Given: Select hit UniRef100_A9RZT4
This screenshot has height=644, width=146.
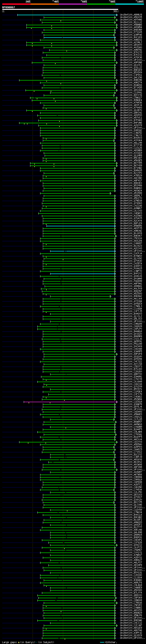Looking at the screenshot, I should tap(131, 82).
